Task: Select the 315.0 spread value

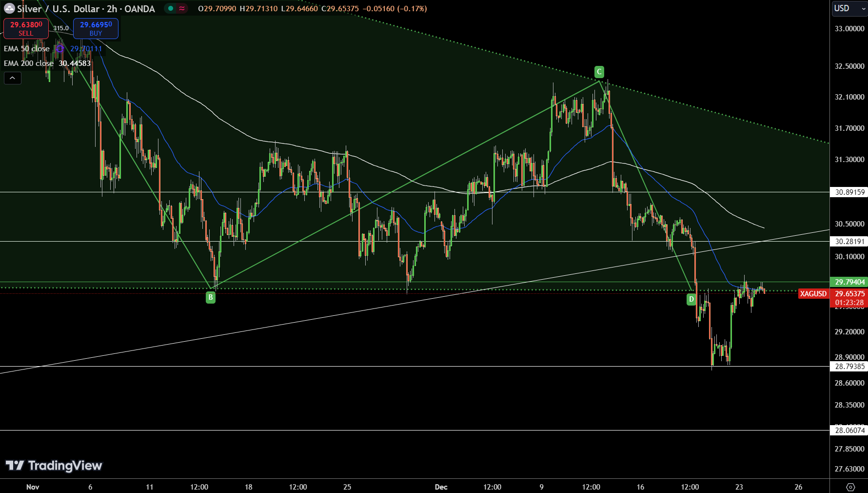Action: (x=61, y=28)
